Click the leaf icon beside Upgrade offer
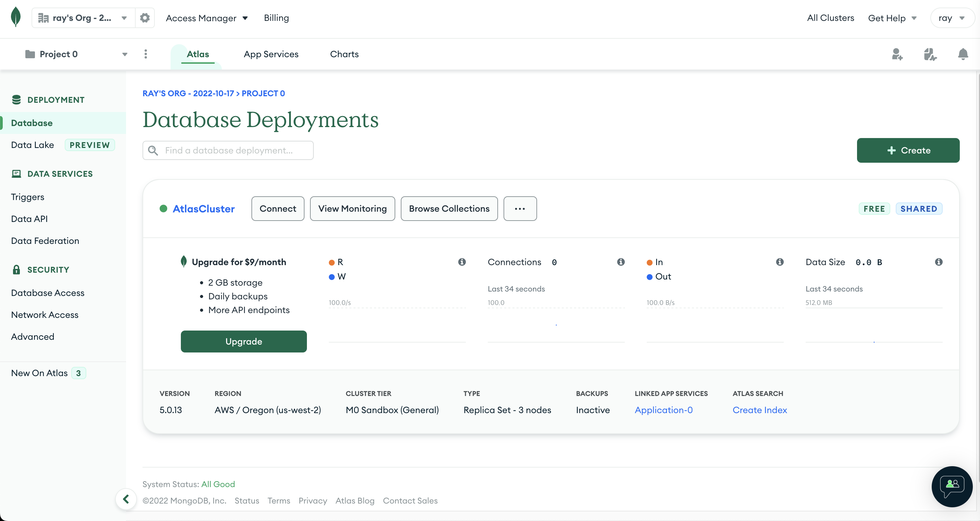The height and width of the screenshot is (521, 980). point(184,261)
